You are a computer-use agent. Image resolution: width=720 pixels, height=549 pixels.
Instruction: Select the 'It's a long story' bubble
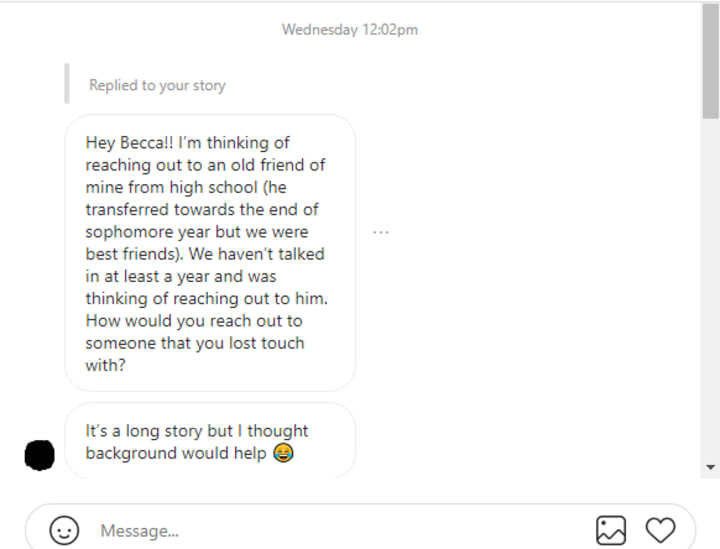point(210,441)
